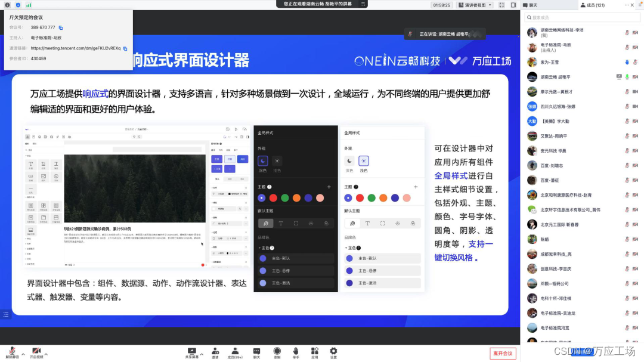Open the meeting.tencent.com invitation link
This screenshot has width=644, height=362.
pyautogui.click(x=76, y=48)
